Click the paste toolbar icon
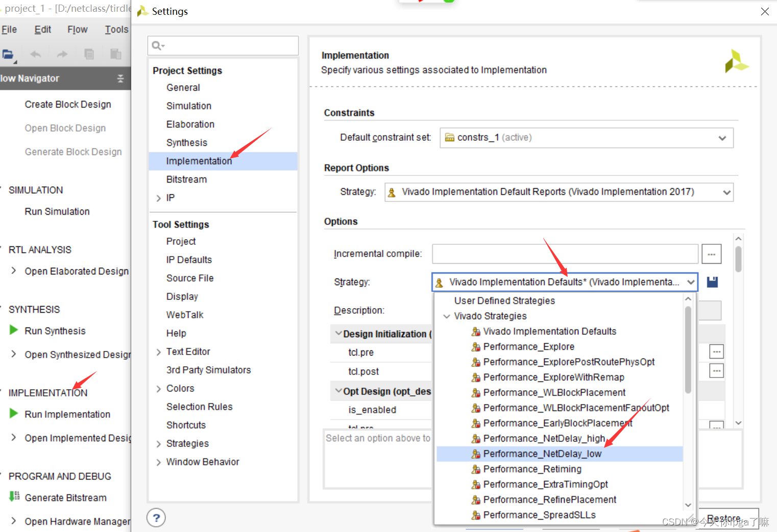The width and height of the screenshot is (777, 532). coord(116,54)
